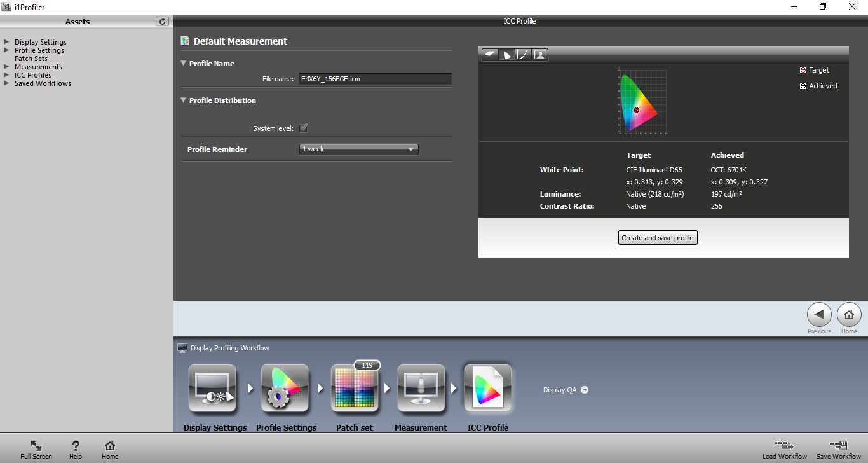Open the 3D gamut view tab
Image resolution: width=868 pixels, height=463 pixels.
tap(490, 55)
